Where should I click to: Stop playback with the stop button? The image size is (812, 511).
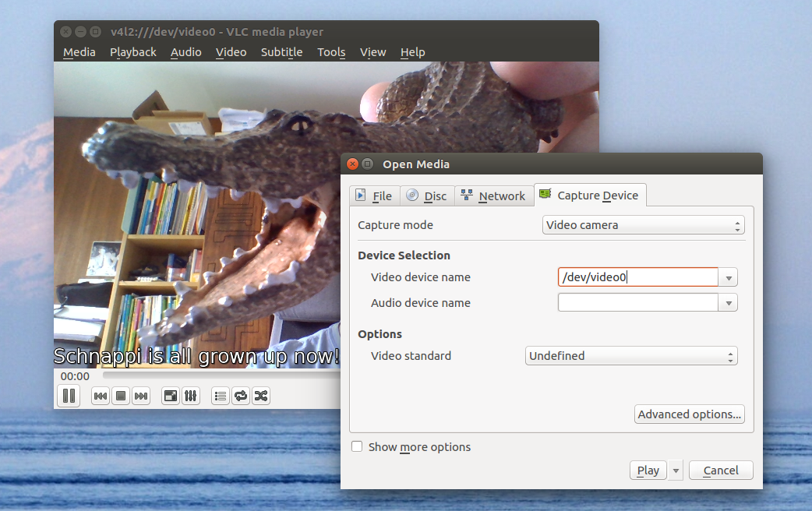coord(121,396)
